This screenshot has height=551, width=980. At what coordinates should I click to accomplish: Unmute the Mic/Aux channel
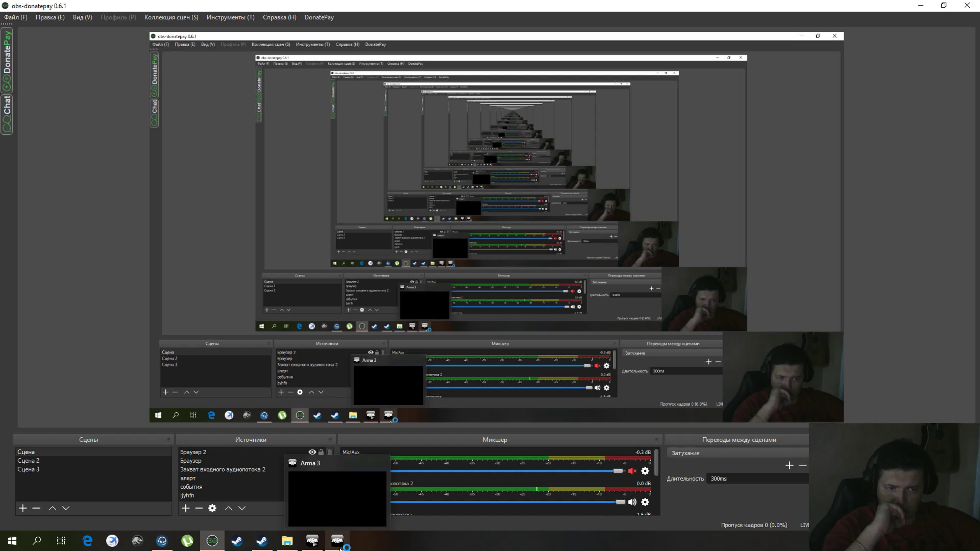(x=632, y=471)
